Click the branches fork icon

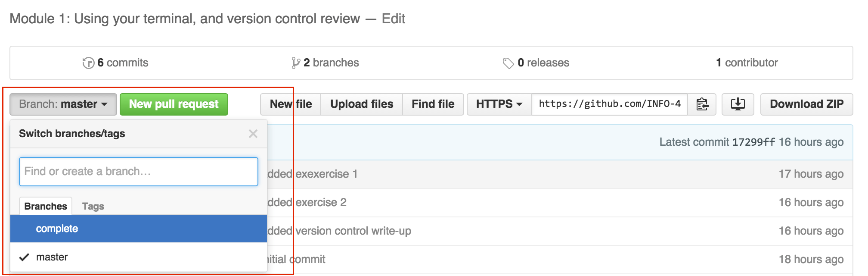click(x=295, y=63)
